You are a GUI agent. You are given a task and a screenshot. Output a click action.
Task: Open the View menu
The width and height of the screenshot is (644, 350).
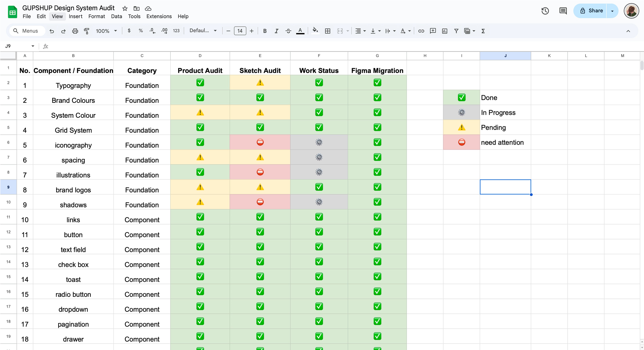click(x=57, y=16)
